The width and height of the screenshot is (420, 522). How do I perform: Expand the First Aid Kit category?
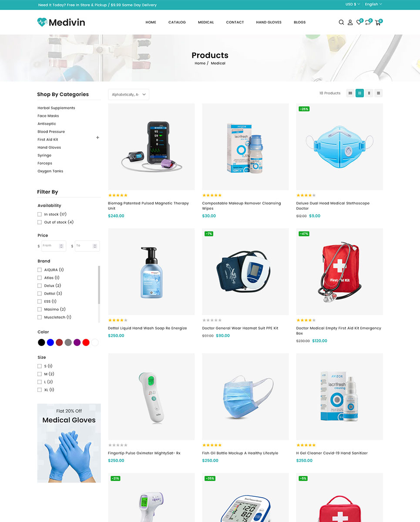point(97,137)
